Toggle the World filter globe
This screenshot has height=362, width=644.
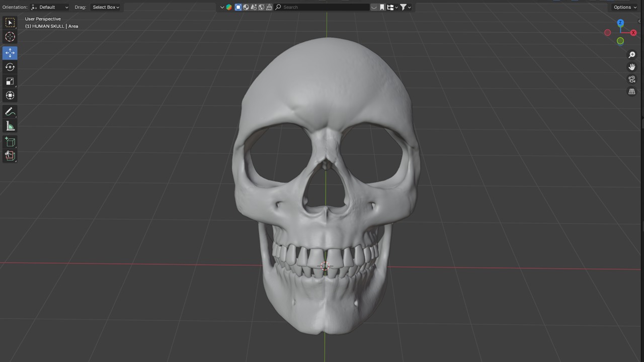pyautogui.click(x=262, y=7)
